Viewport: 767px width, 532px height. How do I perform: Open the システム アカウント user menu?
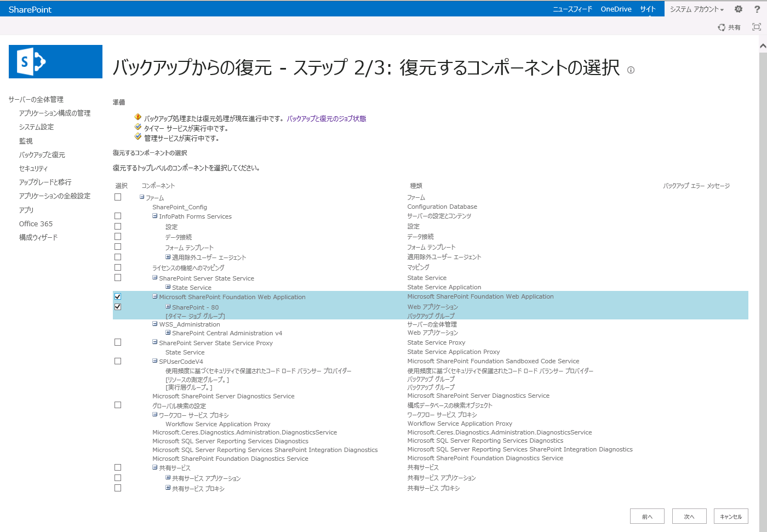point(697,9)
